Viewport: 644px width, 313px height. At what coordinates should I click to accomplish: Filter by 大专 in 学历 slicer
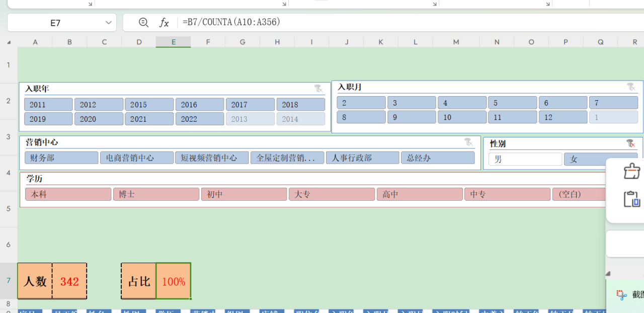pos(332,194)
